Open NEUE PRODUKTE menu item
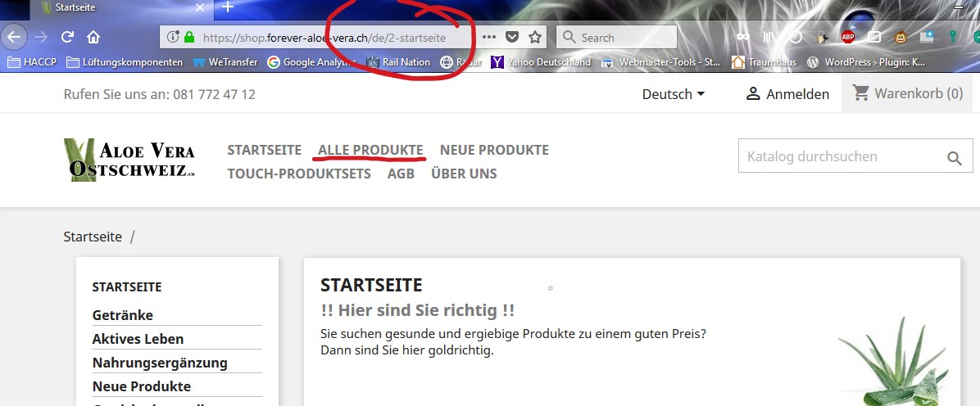 [x=494, y=150]
